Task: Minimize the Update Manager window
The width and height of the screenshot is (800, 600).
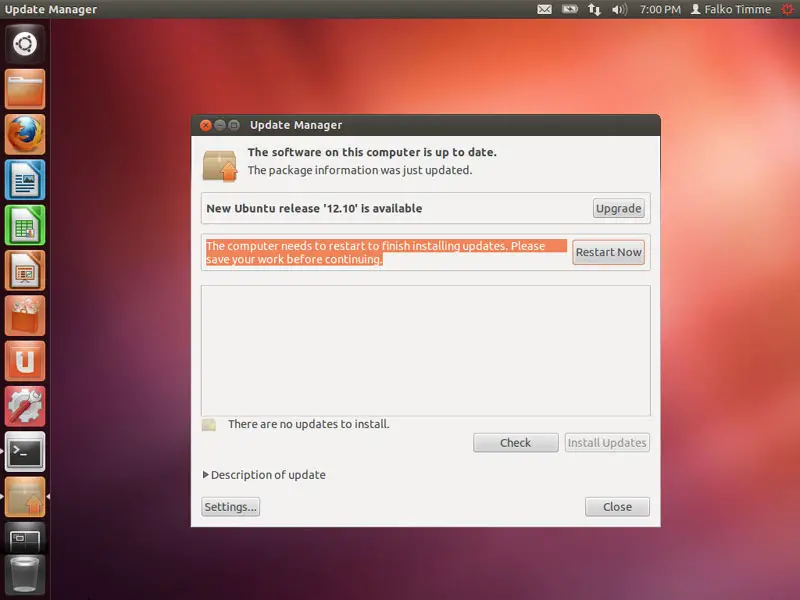Action: click(x=220, y=125)
